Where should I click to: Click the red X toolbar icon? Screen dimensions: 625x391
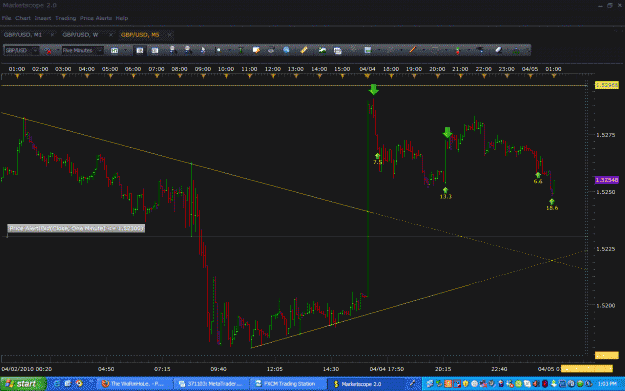[48, 51]
